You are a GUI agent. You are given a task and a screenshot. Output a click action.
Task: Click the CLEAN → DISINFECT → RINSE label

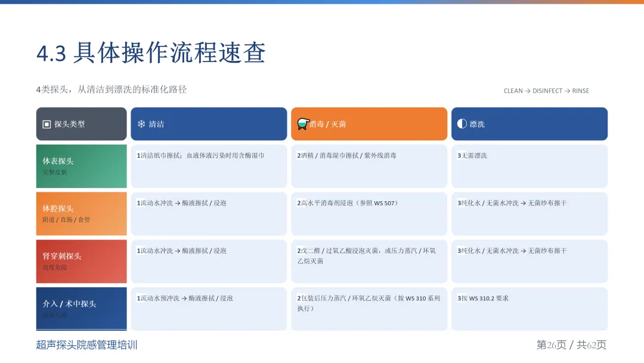click(x=546, y=91)
